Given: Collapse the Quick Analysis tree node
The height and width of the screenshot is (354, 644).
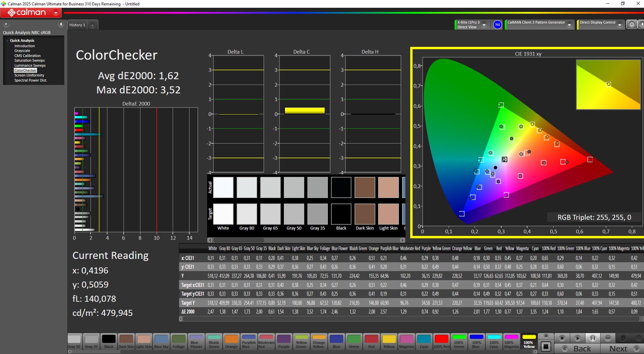Looking at the screenshot, I should coord(7,40).
